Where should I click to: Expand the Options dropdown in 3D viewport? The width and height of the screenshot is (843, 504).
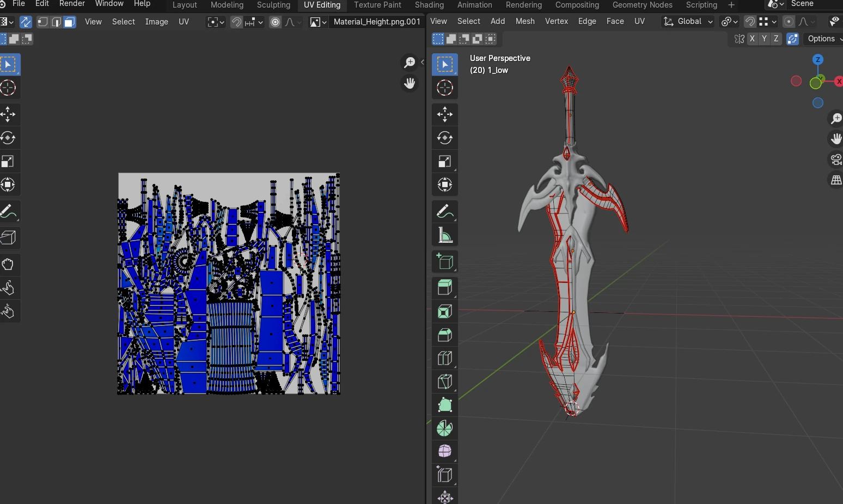click(823, 39)
